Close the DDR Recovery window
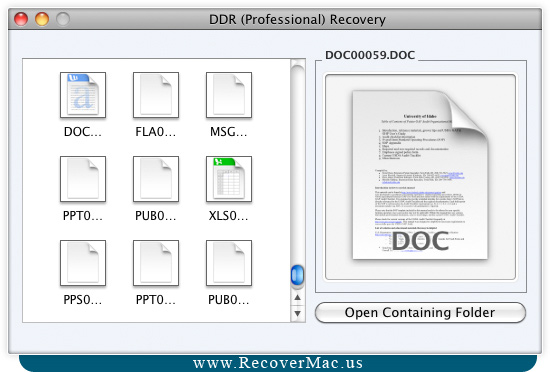 21,19
